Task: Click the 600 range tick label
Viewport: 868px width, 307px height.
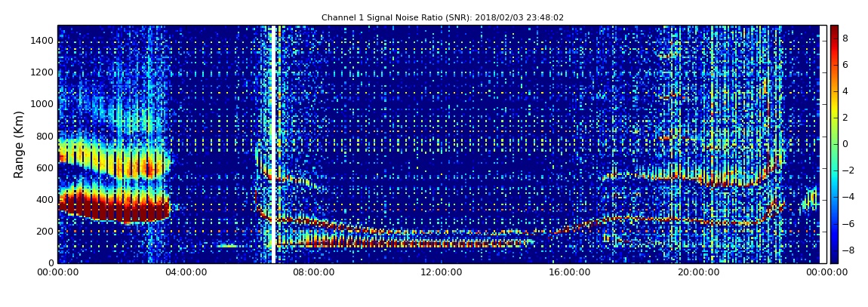Action: [45, 168]
